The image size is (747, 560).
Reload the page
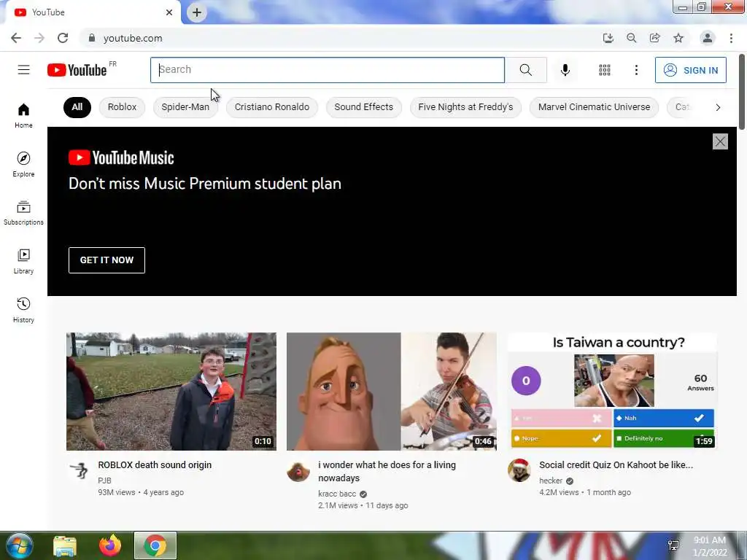63,38
